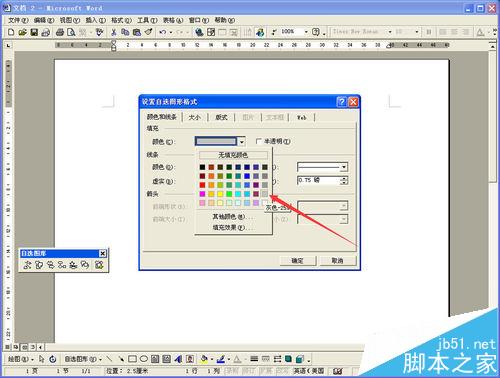Viewport: 500px width, 378px height.
Task: Select the Rectangle tool in Drawing toolbar
Action: (132, 359)
